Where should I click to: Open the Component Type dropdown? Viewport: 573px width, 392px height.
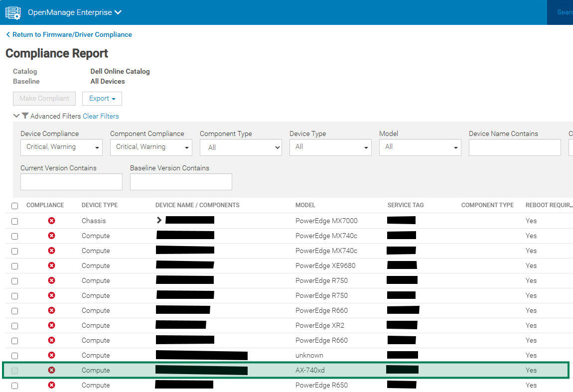click(x=241, y=147)
